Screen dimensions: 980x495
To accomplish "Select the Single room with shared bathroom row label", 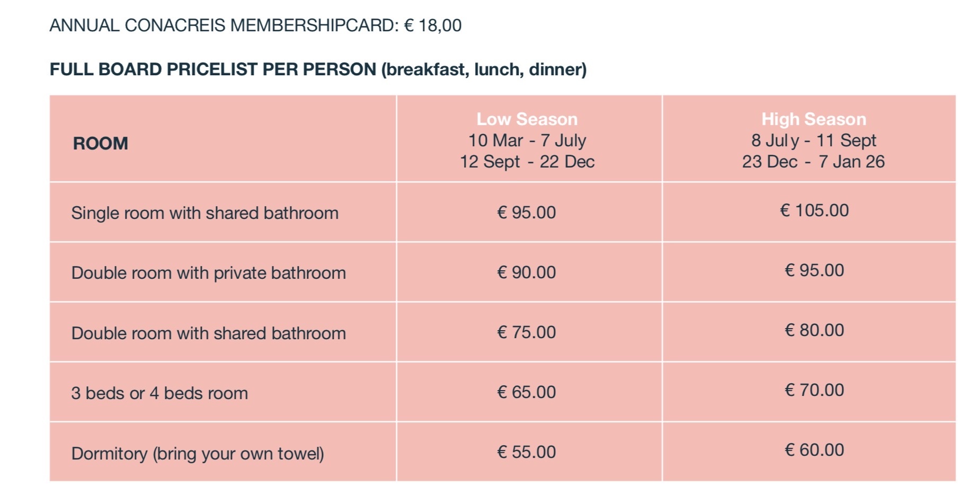I will click(204, 213).
